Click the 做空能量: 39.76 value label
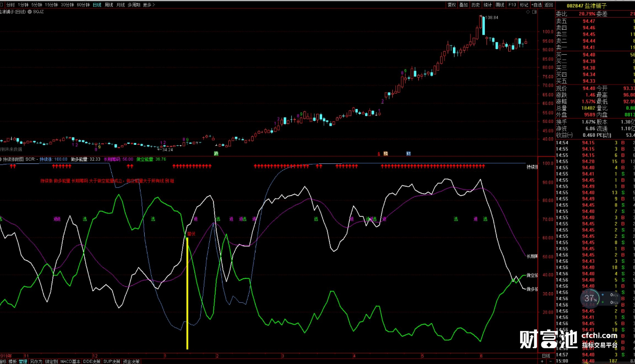635x364 pixels. 152,159
